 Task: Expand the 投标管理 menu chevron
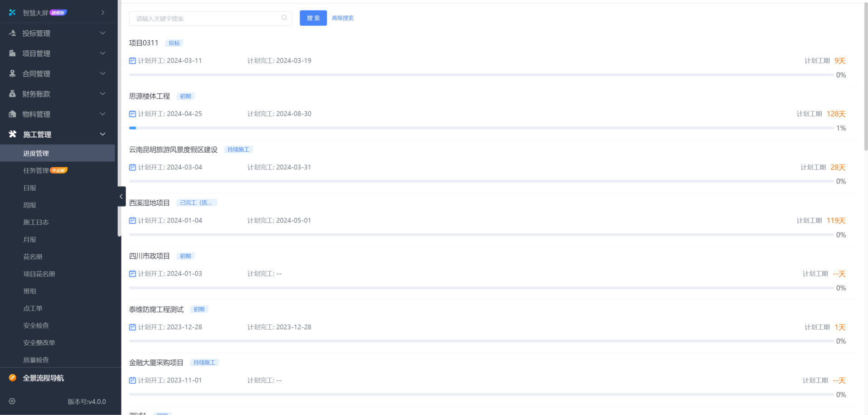pos(102,33)
